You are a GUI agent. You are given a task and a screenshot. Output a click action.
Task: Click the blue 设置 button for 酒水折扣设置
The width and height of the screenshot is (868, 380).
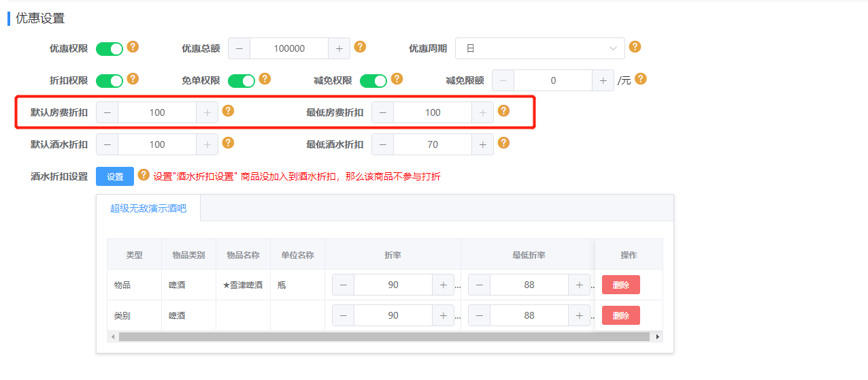pos(115,176)
